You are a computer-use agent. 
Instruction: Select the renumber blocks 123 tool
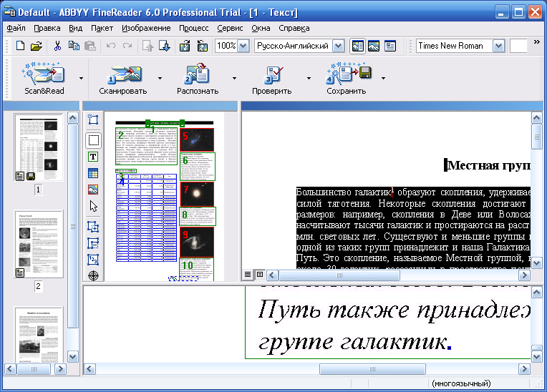[93, 259]
